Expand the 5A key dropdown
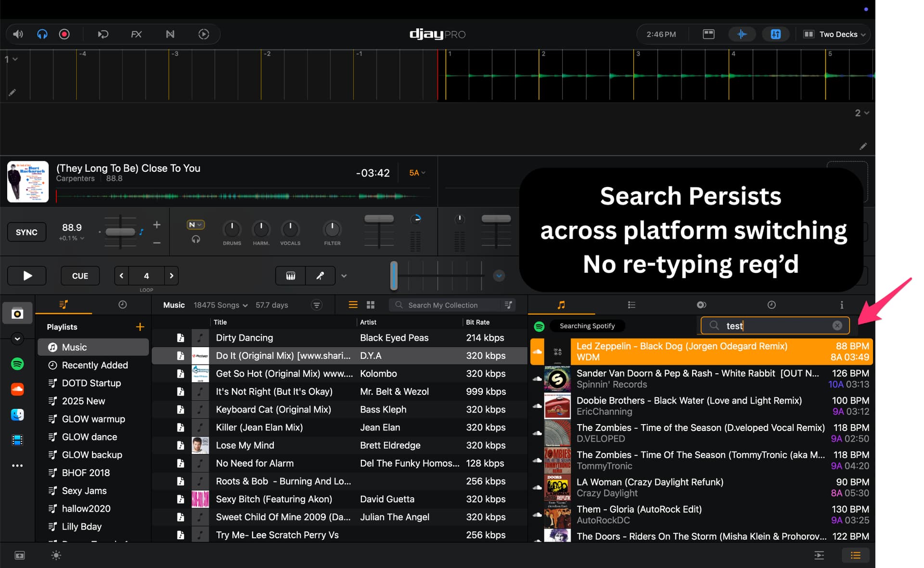This screenshot has width=924, height=568. [417, 173]
